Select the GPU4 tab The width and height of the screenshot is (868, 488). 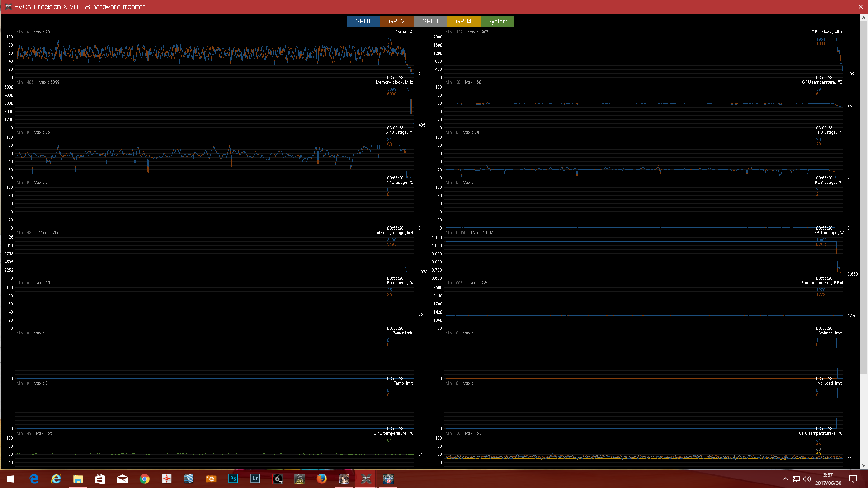[463, 21]
